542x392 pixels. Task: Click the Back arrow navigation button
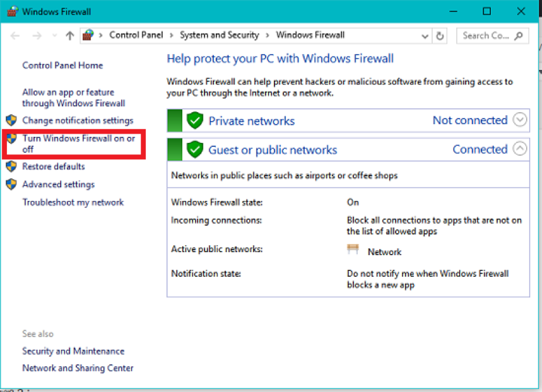click(15, 35)
